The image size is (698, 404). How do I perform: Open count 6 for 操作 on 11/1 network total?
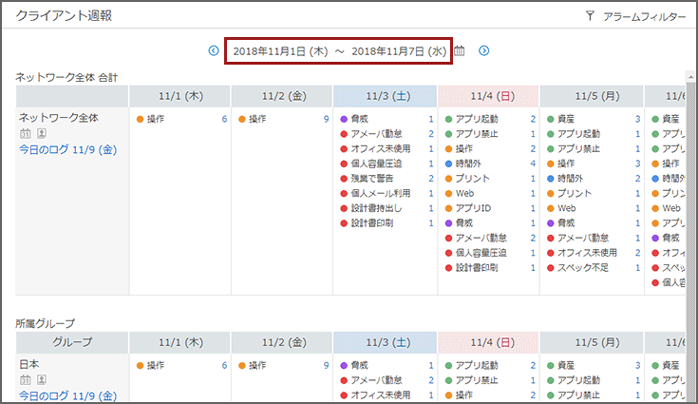tap(224, 119)
